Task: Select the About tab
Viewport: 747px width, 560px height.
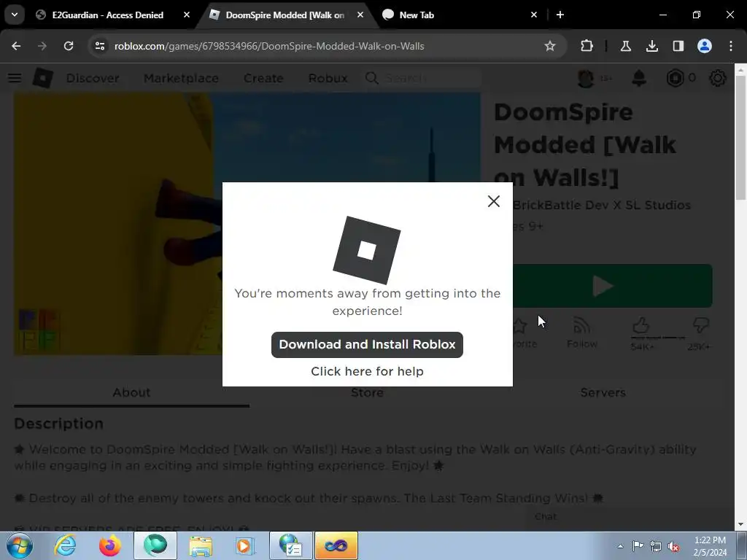Action: click(131, 393)
